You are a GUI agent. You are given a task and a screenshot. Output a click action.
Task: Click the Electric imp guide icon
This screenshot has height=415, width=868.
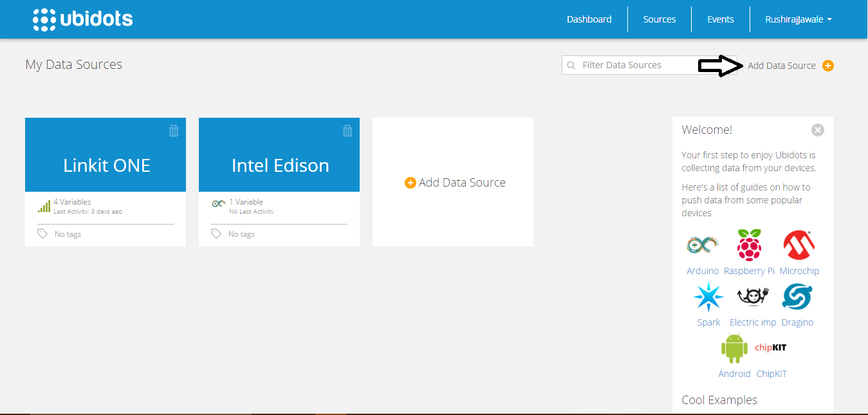753,297
